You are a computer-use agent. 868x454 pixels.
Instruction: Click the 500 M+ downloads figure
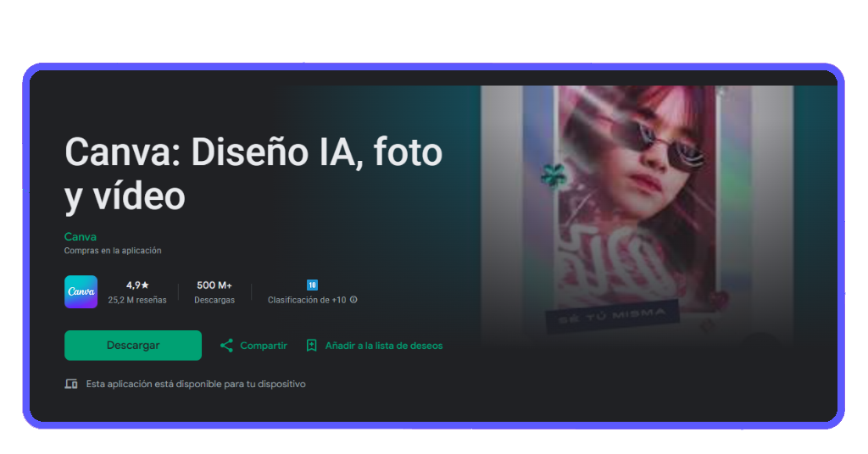click(214, 285)
